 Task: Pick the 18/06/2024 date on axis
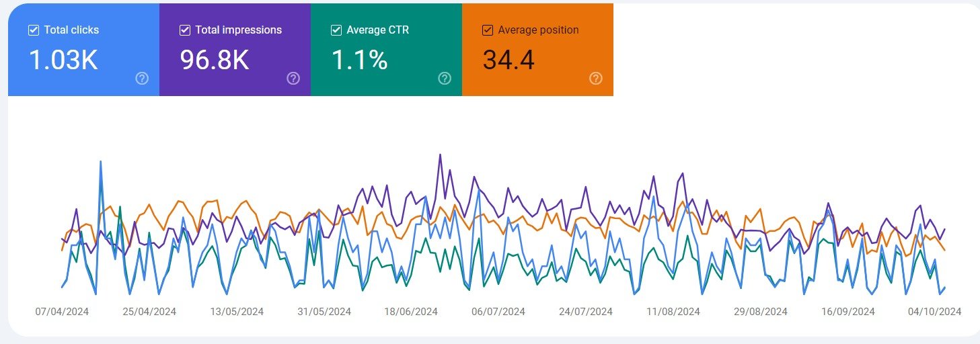tap(411, 312)
